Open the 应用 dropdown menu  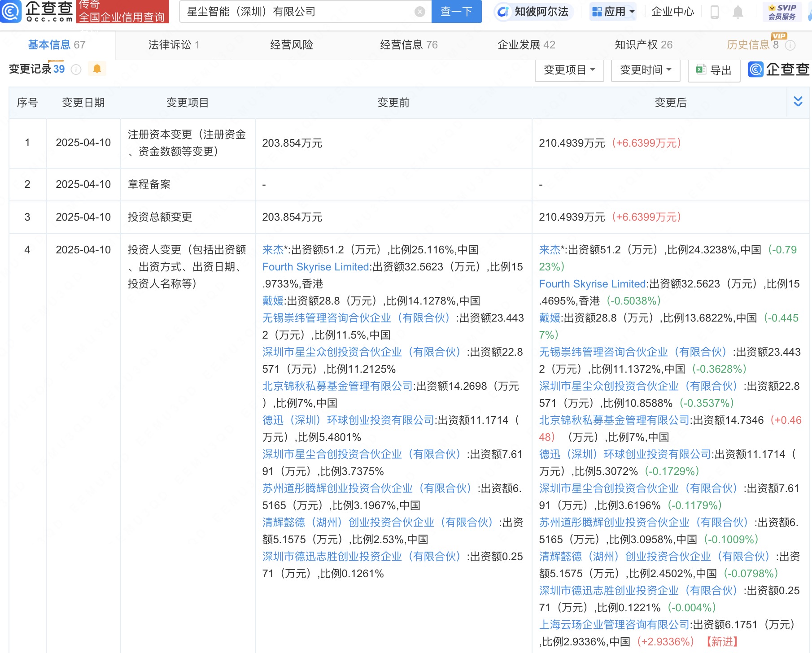(613, 12)
